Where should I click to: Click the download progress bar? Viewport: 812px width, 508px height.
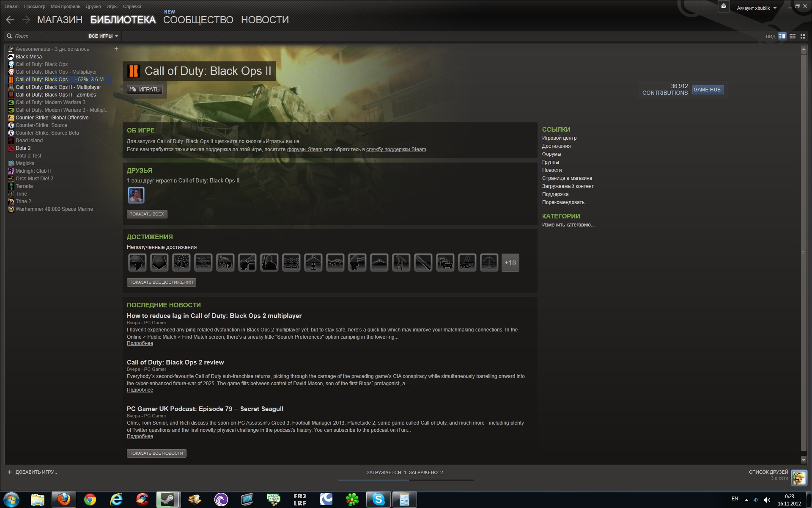(406, 480)
